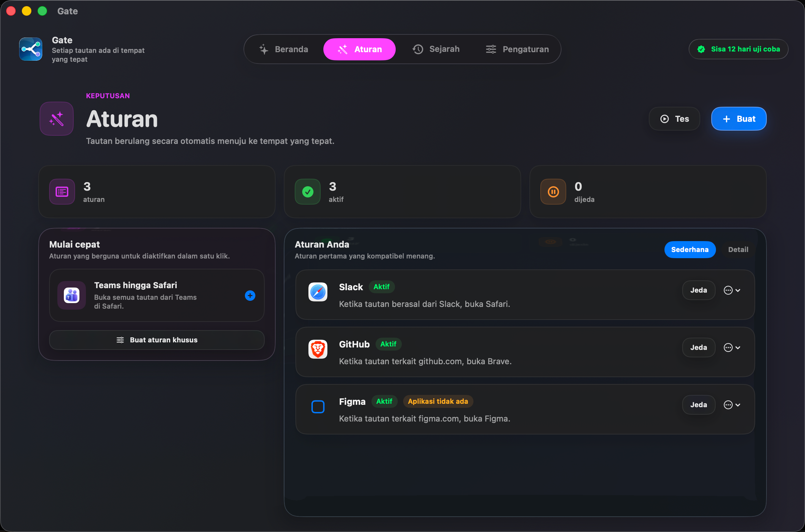Screen dimensions: 805x532
Task: Click the missing app placeholder icon for Figma
Action: pos(318,407)
